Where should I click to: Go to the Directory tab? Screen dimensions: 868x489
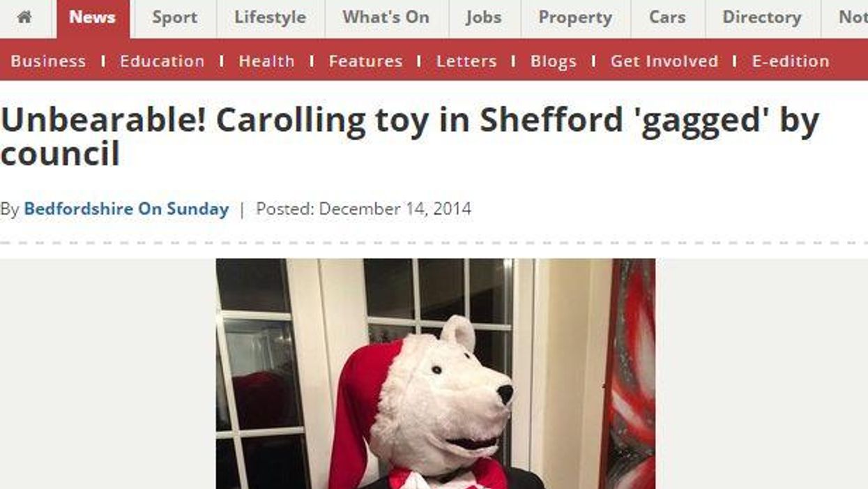pyautogui.click(x=762, y=18)
